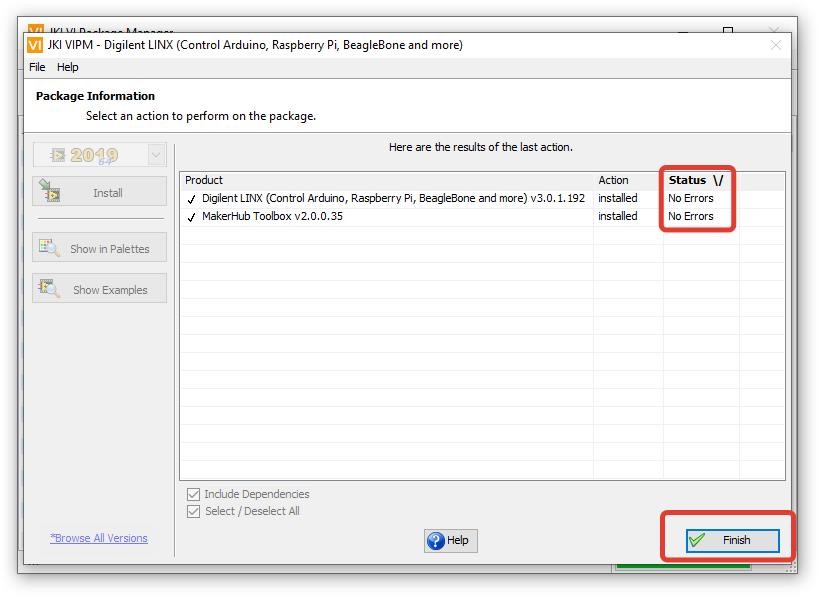Sort by the Status column header
The image size is (819, 596).
coord(695,180)
